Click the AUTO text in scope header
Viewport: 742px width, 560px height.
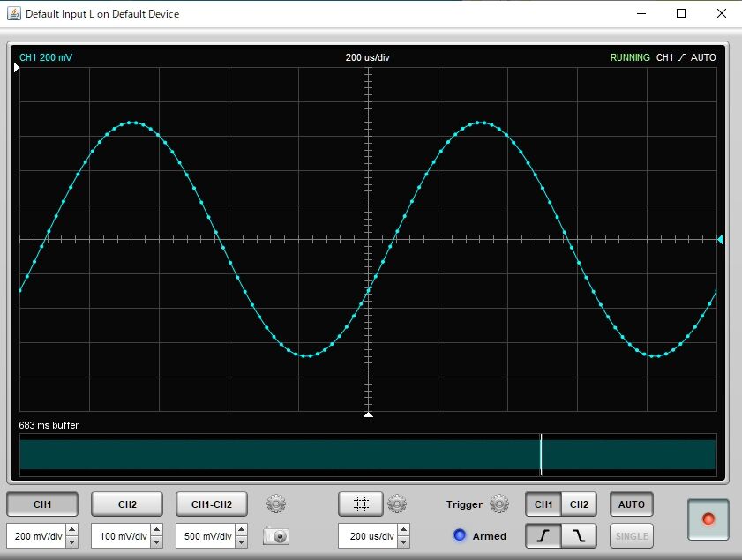pyautogui.click(x=703, y=57)
